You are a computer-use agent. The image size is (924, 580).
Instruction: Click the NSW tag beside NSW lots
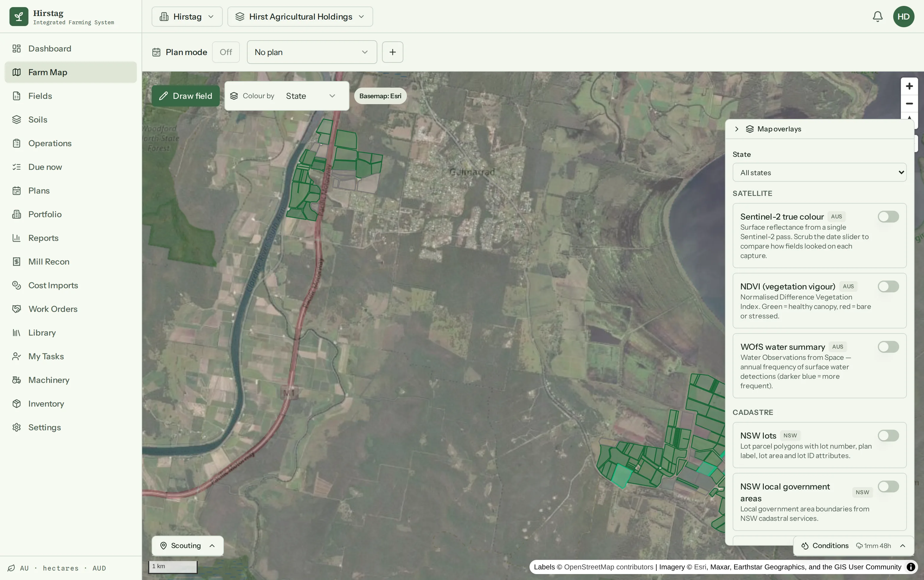790,436
